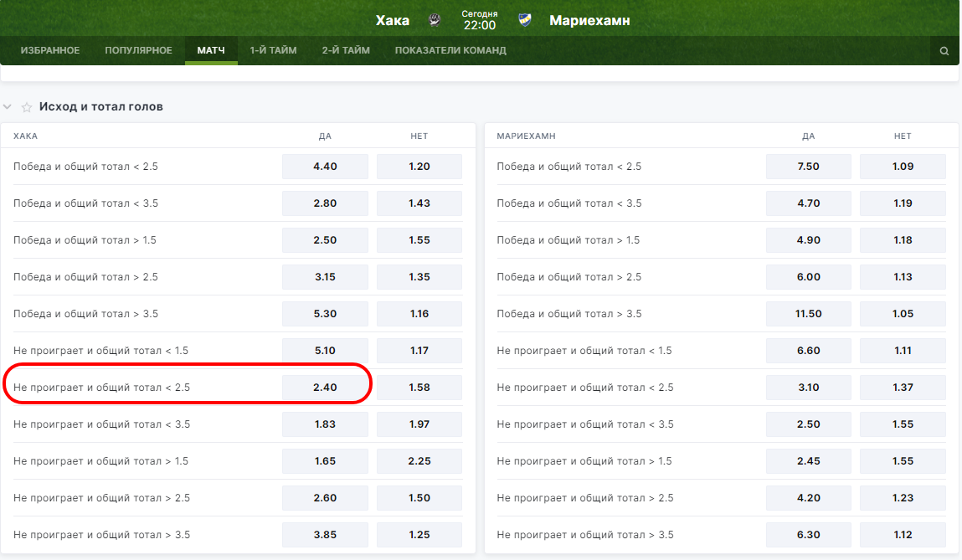Select Хака odds 2.40 for not lose and total < 2.5
This screenshot has height=560, width=962.
click(x=325, y=387)
